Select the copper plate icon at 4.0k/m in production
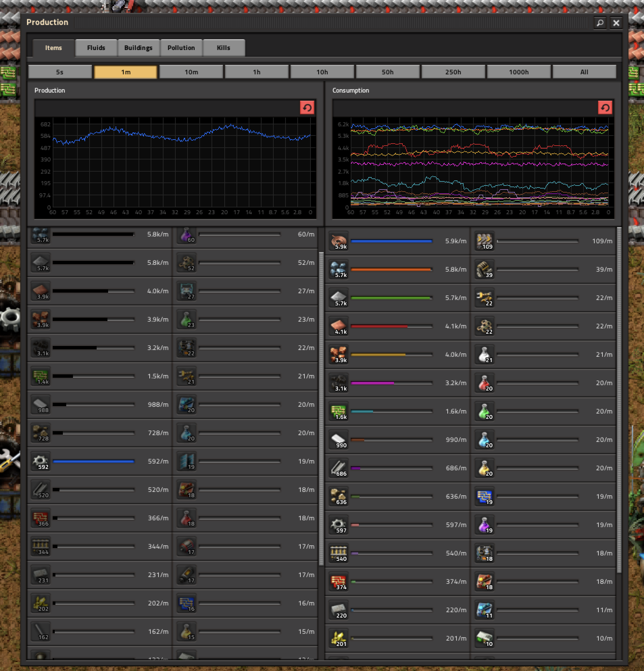644x671 pixels. pos(41,291)
